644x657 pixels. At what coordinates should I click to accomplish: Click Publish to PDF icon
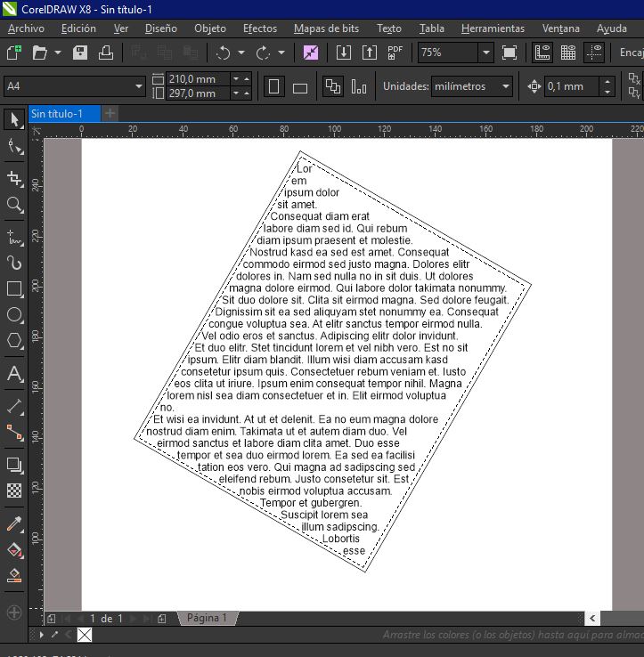[x=395, y=53]
